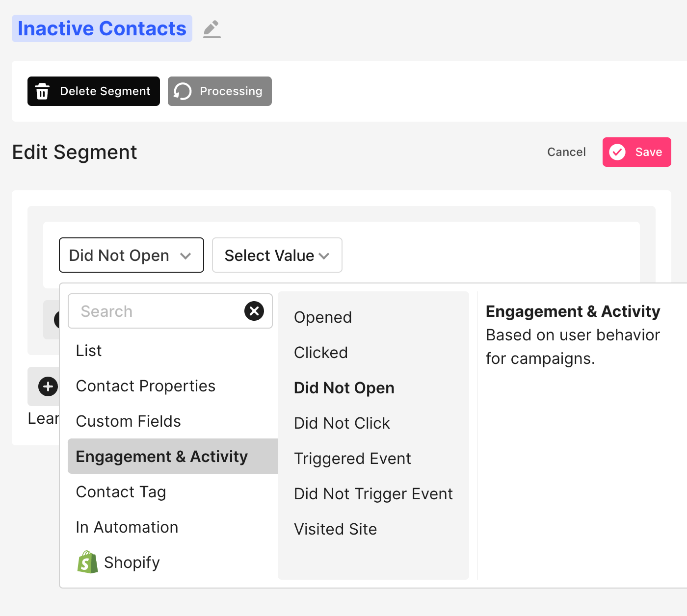Choose Contact Properties category

[146, 386]
